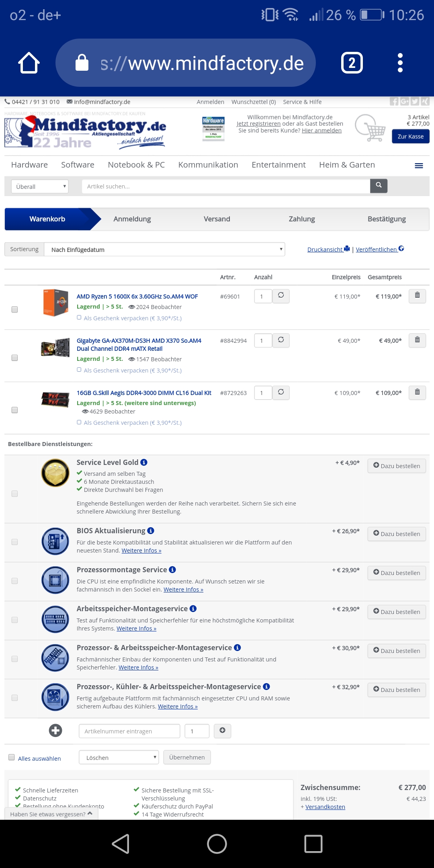
Task: Tap the browser home icon
Action: click(x=29, y=63)
